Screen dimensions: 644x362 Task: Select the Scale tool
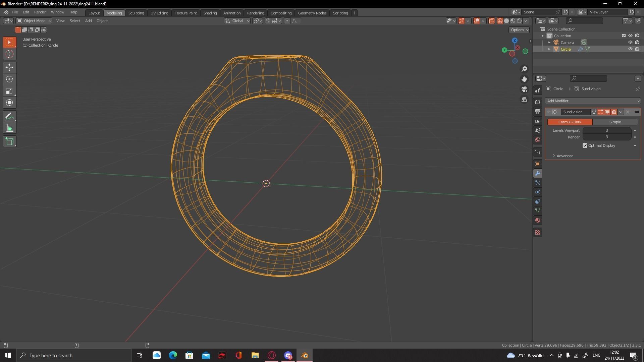pyautogui.click(x=9, y=91)
